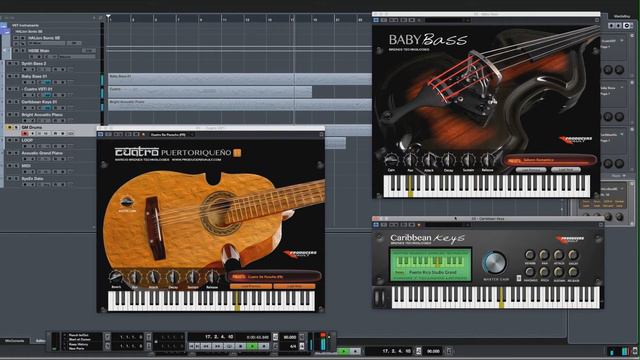Screen dimensions: 640x360
Task: Open the Cuatro presets dropdown
Action: [274, 276]
